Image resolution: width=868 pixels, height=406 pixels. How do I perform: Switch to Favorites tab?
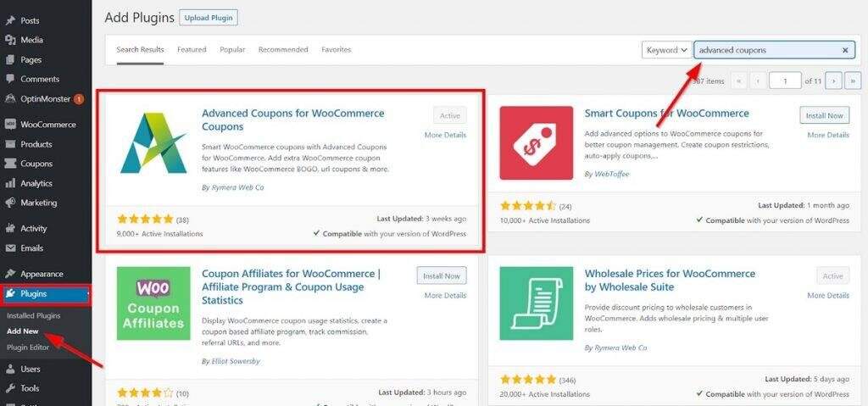[x=336, y=49]
